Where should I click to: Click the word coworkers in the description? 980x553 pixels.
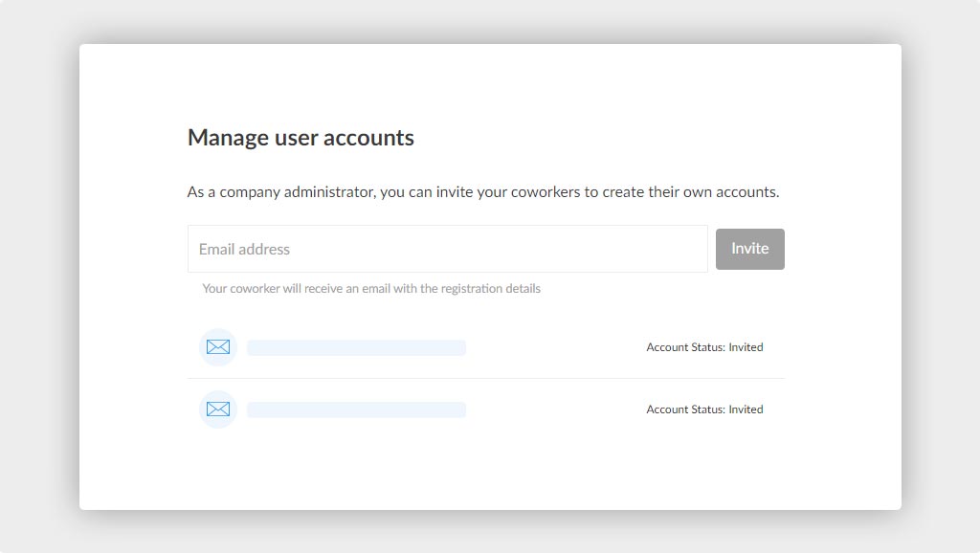[x=546, y=192]
